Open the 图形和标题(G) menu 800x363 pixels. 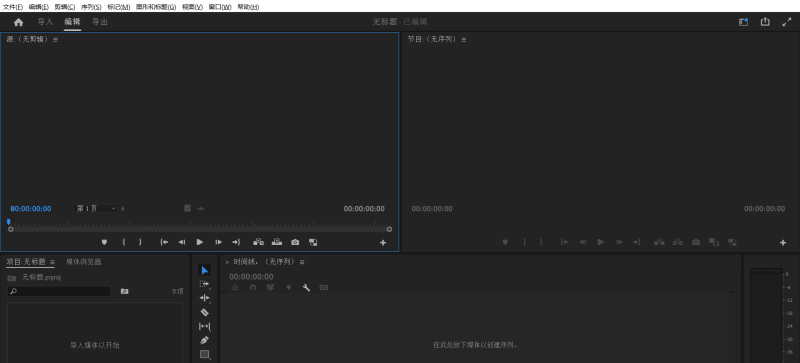156,7
